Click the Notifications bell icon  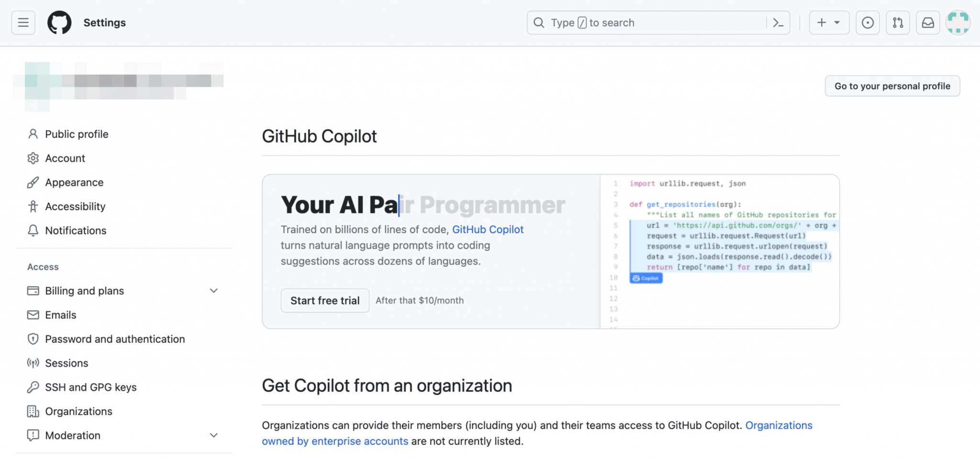click(x=33, y=231)
